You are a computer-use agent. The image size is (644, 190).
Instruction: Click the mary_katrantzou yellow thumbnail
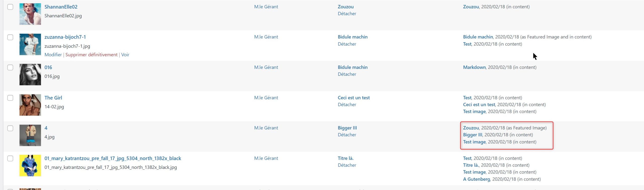pos(30,165)
